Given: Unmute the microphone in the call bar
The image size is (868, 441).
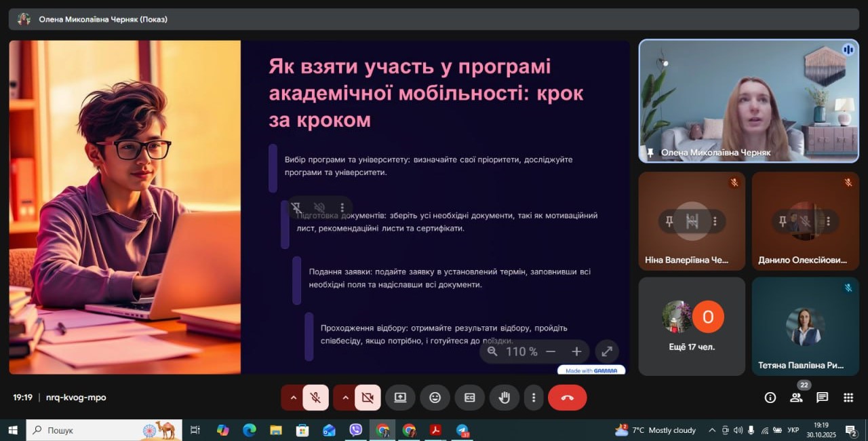Looking at the screenshot, I should pyautogui.click(x=315, y=398).
